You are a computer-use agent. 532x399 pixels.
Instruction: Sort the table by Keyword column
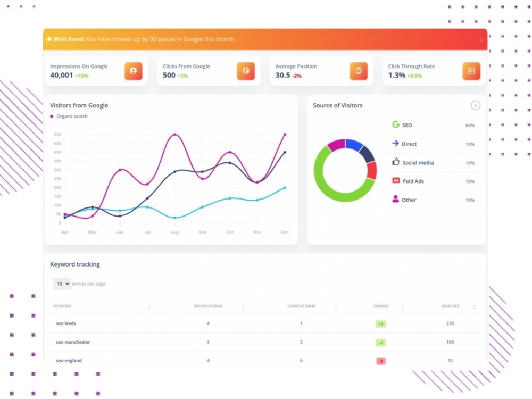(x=149, y=307)
